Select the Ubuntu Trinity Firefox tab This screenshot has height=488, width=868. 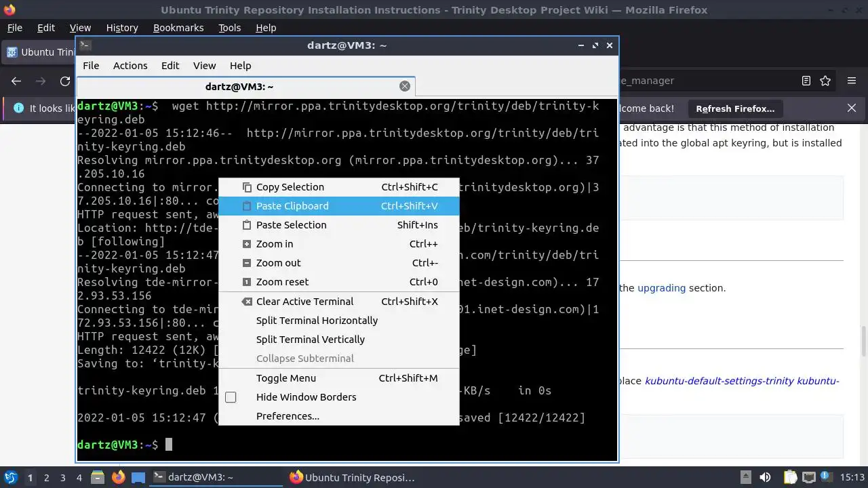(x=39, y=52)
